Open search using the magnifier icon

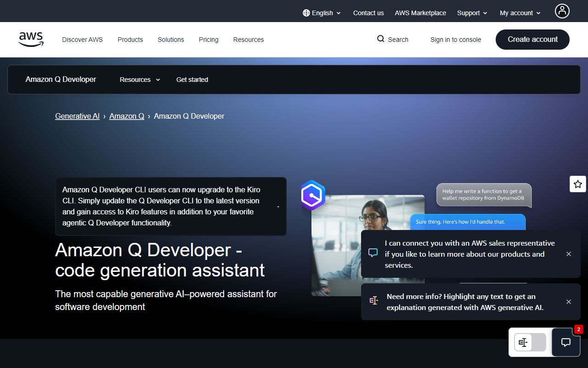click(380, 39)
